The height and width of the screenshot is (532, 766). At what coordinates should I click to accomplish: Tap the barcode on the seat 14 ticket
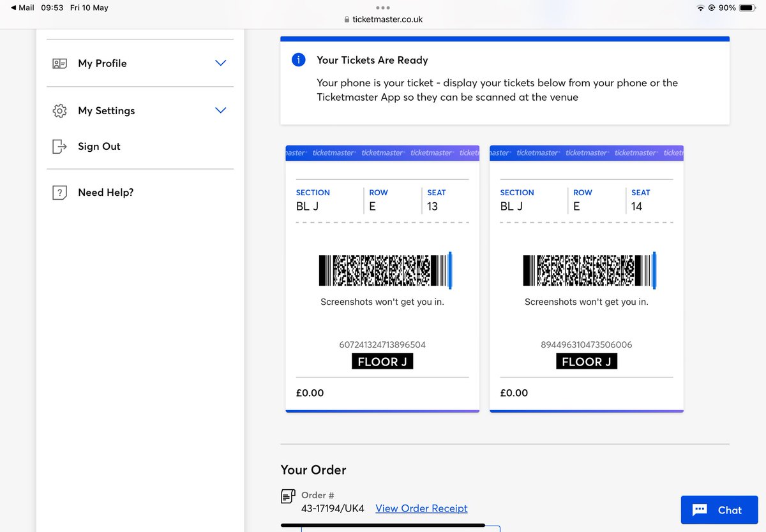[590, 270]
